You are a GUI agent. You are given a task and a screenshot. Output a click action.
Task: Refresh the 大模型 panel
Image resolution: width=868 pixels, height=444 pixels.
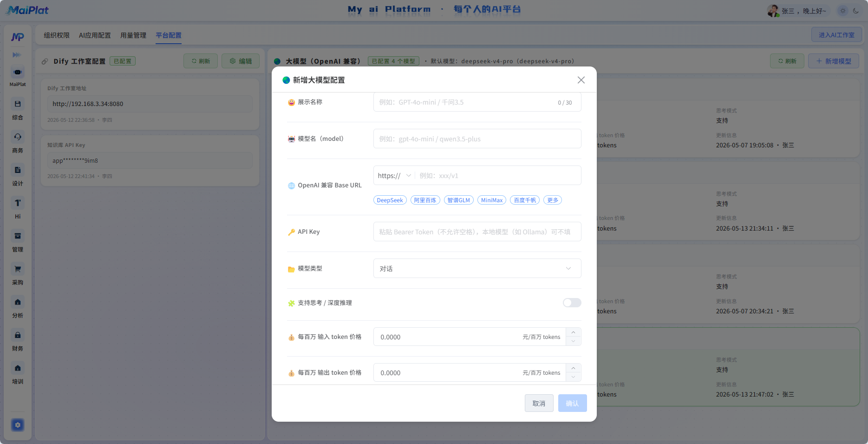787,61
